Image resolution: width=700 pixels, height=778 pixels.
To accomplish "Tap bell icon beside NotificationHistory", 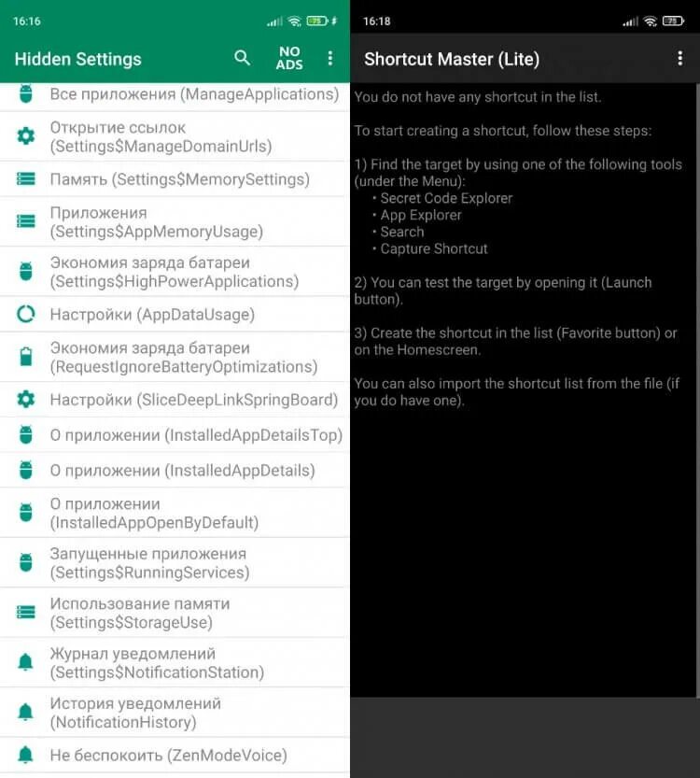I will point(26,712).
